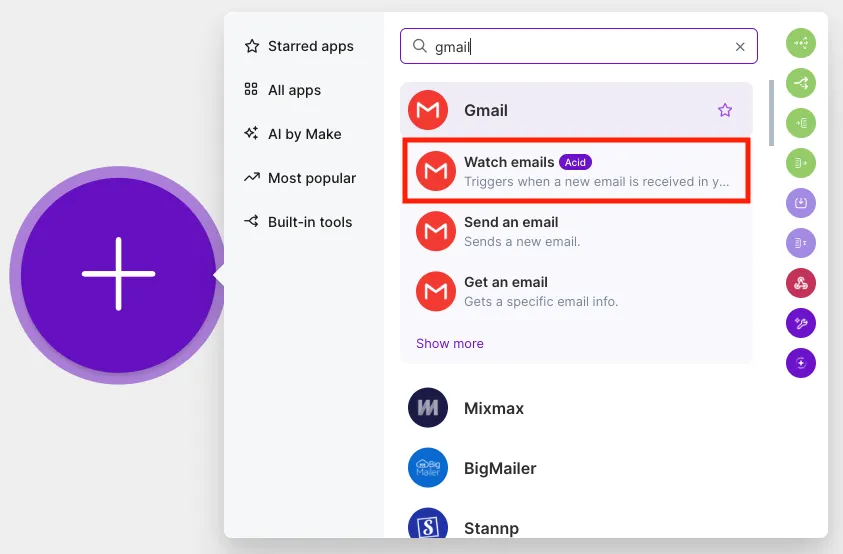Image resolution: width=843 pixels, height=554 pixels.
Task: Click the purple wrench Tools shortcut icon
Action: [x=801, y=323]
